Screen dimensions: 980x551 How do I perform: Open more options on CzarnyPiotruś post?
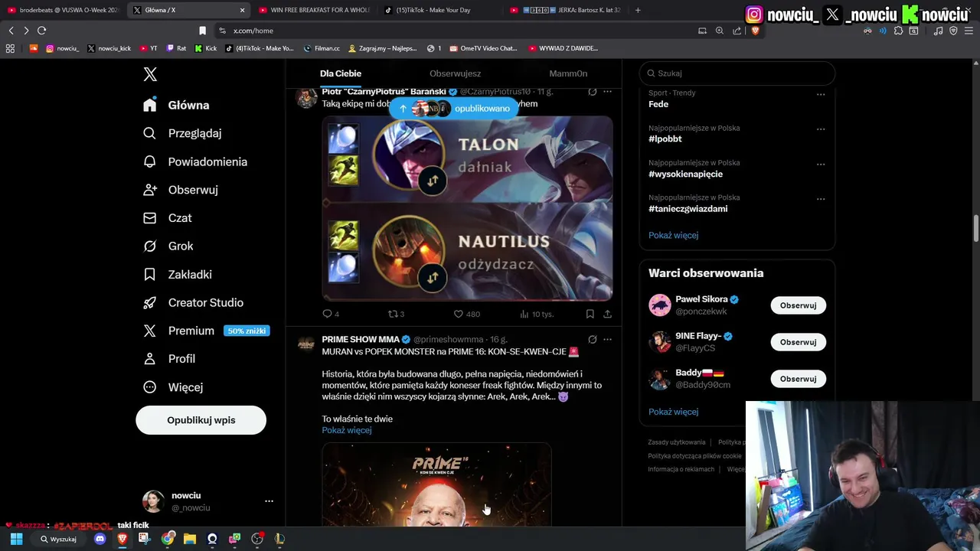point(607,92)
